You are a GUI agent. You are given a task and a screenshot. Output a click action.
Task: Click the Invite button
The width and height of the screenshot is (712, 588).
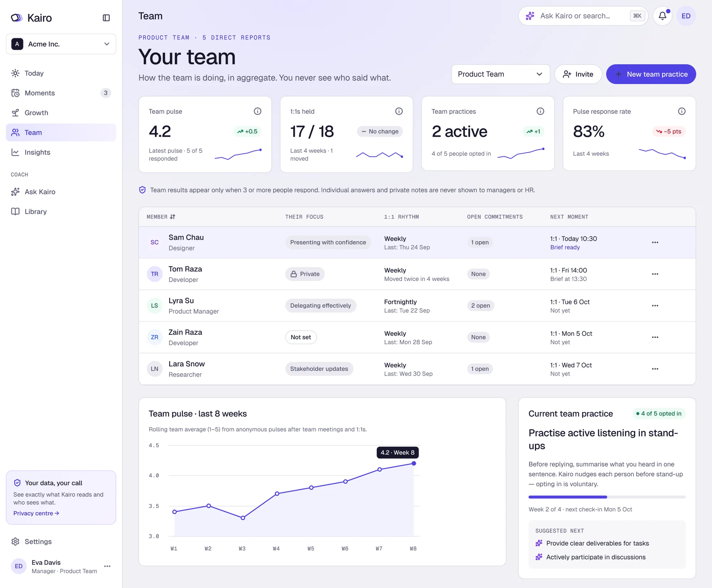(578, 74)
